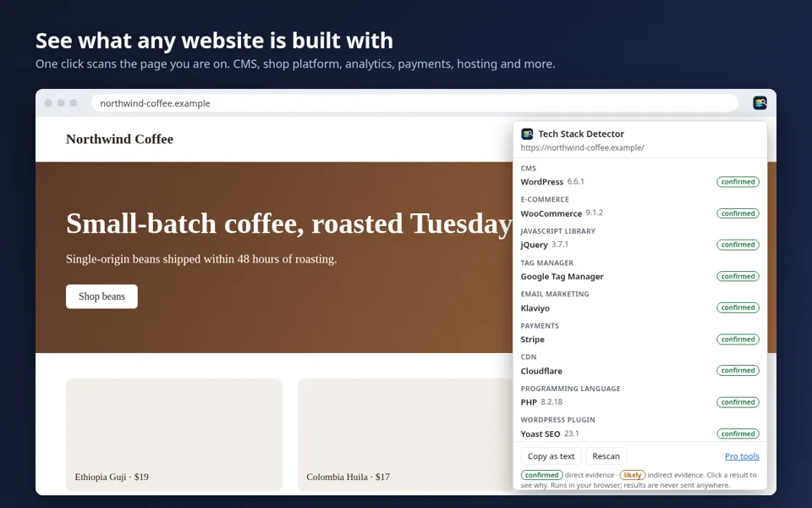This screenshot has height=508, width=812.
Task: Click the browser address bar
Action: point(414,103)
